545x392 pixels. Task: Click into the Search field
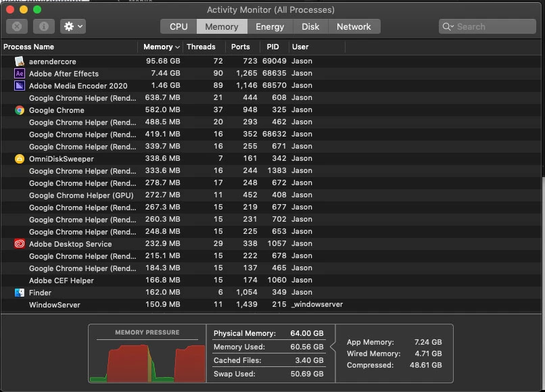[x=488, y=27]
